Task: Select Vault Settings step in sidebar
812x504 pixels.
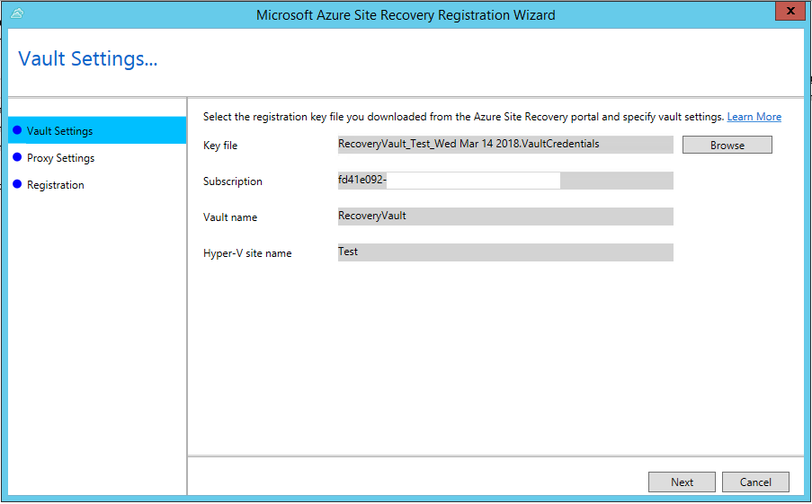Action: click(97, 130)
